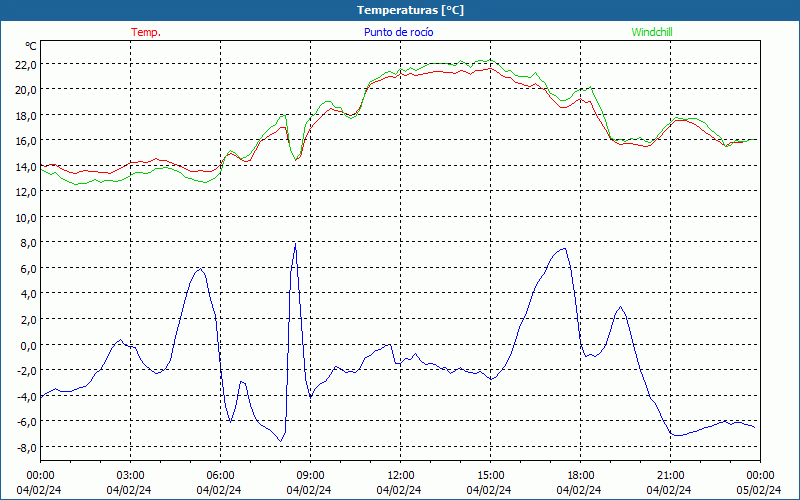Viewport: 800px width, 500px height.
Task: Click the dew point minimum before 08:00
Action: pos(280,441)
